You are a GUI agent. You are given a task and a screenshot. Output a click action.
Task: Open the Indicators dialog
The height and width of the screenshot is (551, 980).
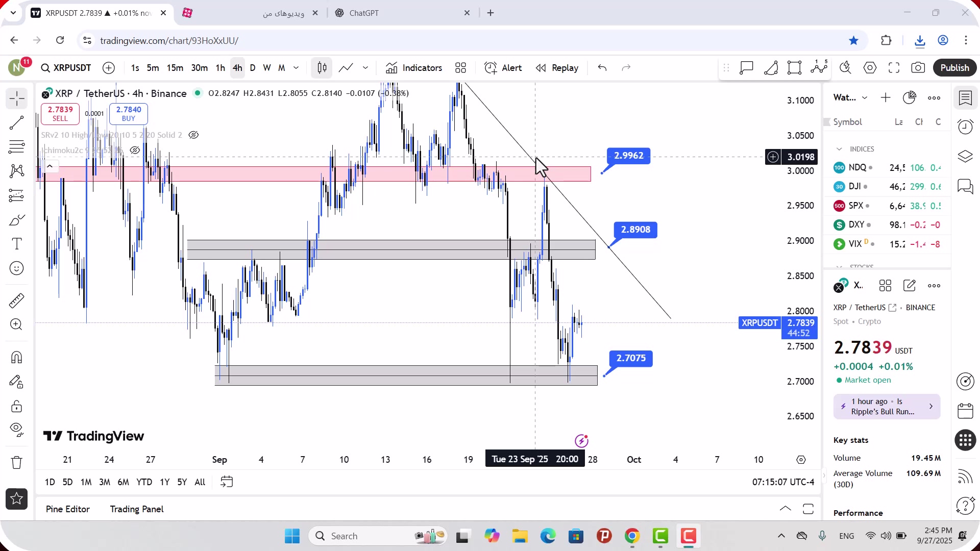click(414, 68)
